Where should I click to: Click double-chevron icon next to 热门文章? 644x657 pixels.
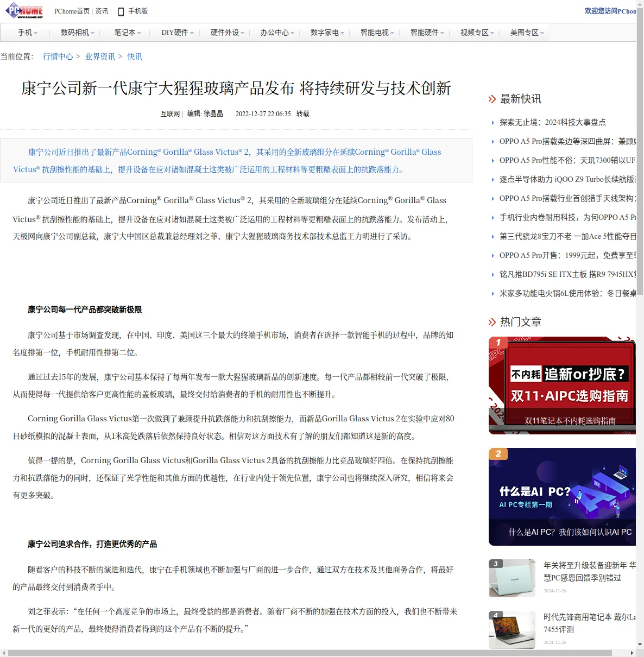tap(493, 322)
